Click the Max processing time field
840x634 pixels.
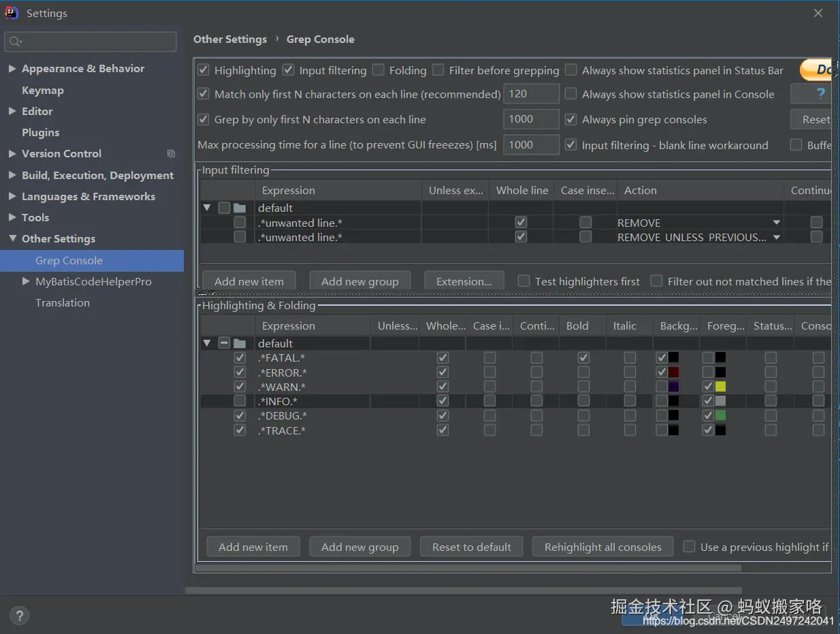(532, 145)
